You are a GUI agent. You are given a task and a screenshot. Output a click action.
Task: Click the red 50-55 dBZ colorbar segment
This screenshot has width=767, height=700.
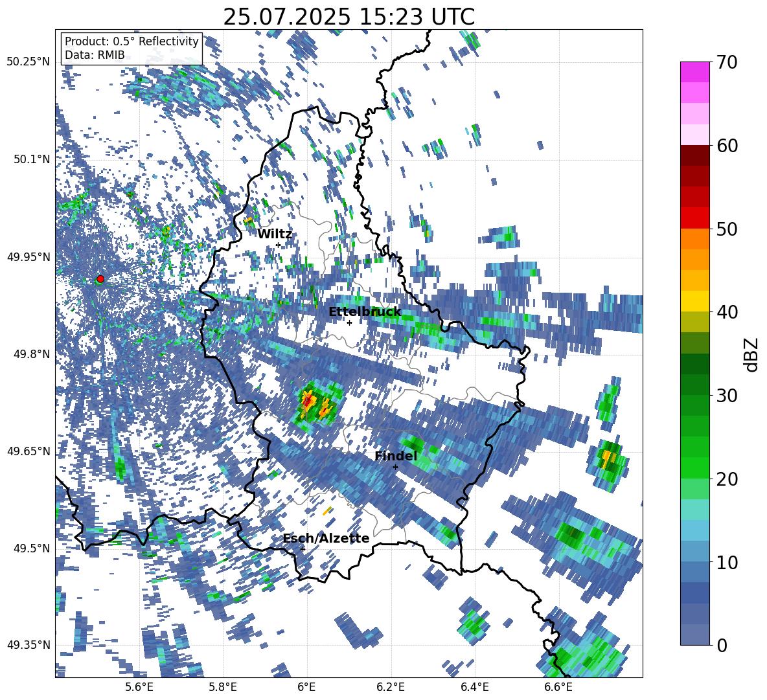[694, 218]
